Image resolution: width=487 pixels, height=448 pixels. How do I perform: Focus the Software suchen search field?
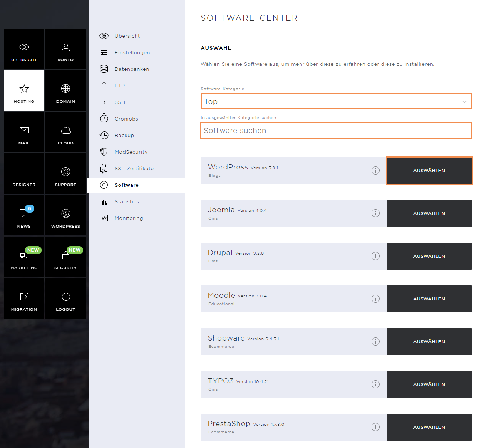pyautogui.click(x=336, y=130)
